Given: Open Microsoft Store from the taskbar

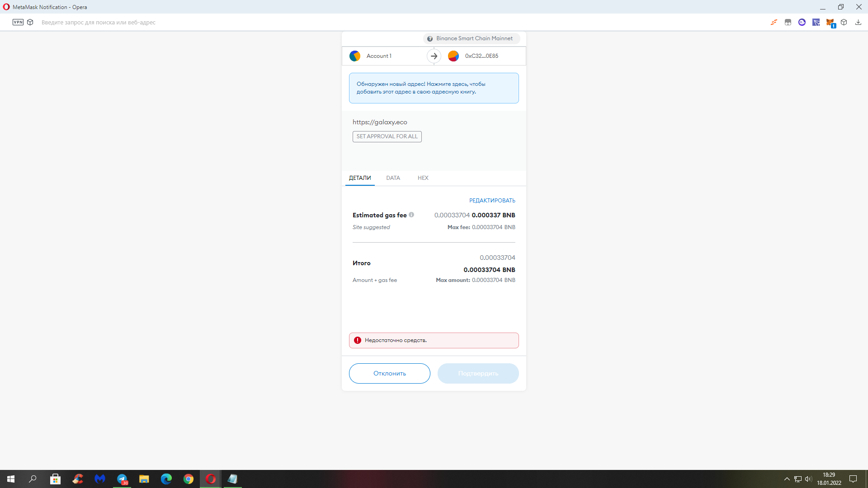Looking at the screenshot, I should point(55,479).
